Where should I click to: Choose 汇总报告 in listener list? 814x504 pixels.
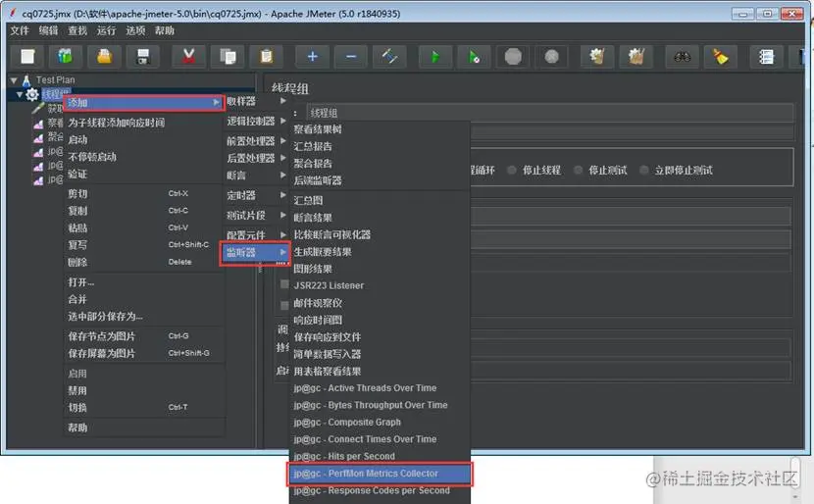click(x=380, y=146)
